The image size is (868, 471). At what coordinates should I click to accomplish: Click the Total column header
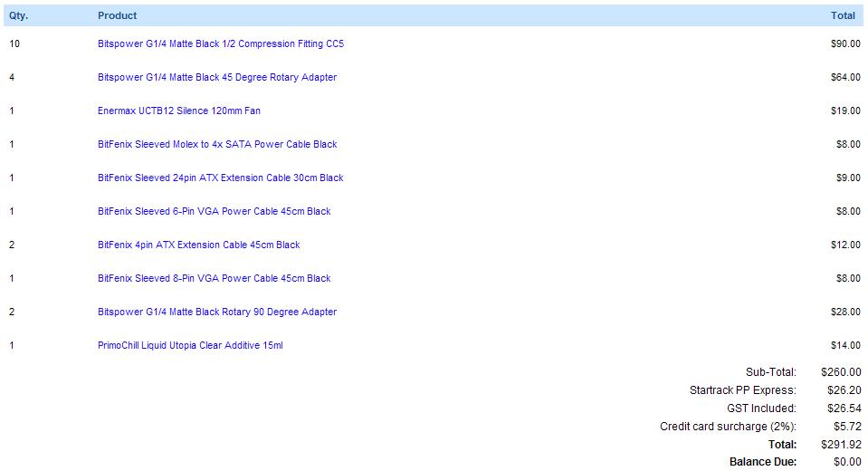[843, 15]
